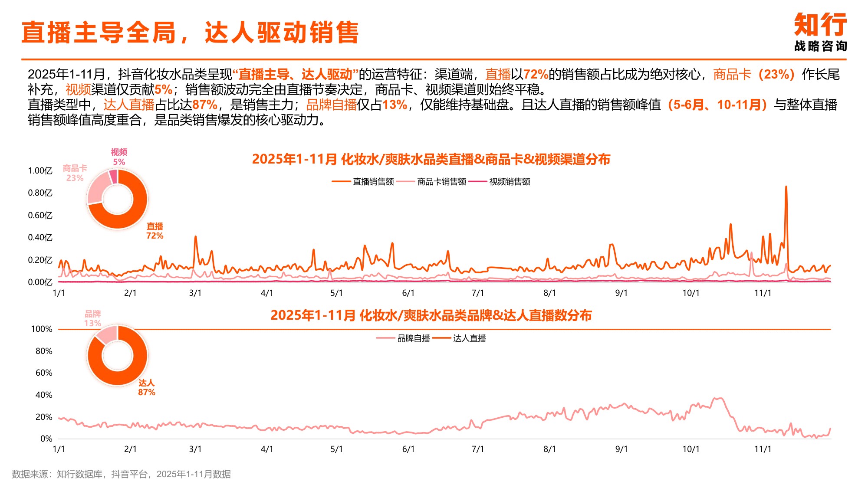Click the highlighted text (5-6月、10-11月)

[718, 105]
